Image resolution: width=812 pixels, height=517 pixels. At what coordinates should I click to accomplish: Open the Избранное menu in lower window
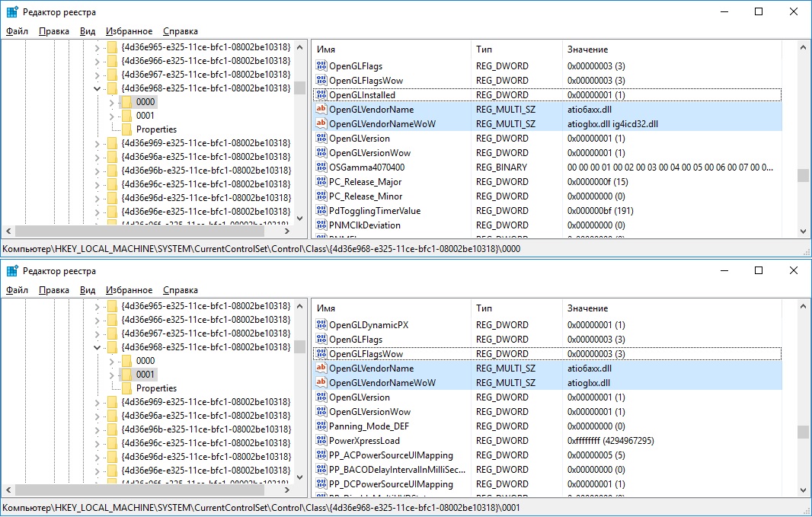[x=129, y=290]
